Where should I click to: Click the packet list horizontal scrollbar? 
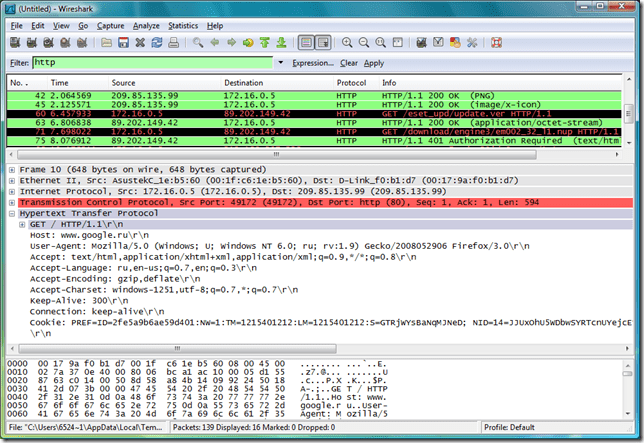point(276,154)
